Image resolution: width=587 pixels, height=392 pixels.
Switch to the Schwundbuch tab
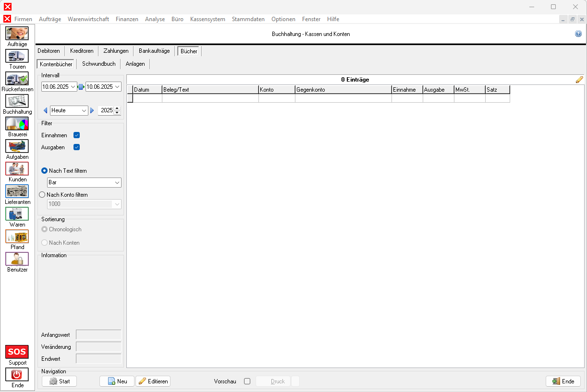click(98, 64)
